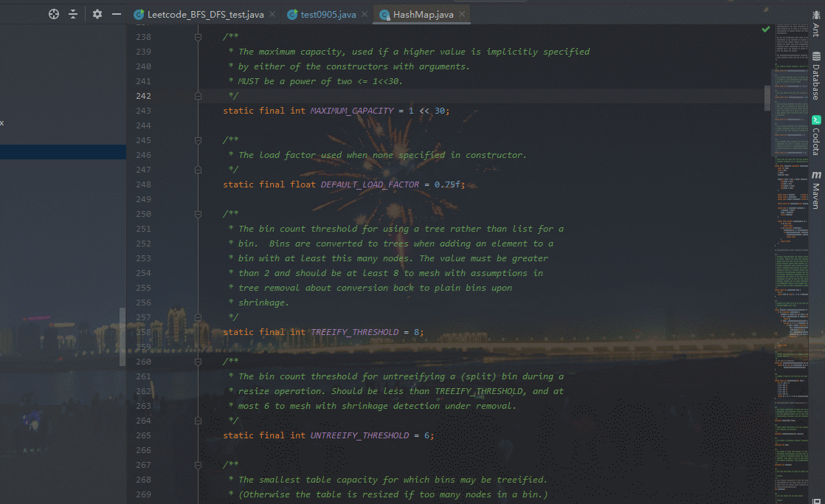Click the highlighted row in the project panel
This screenshot has width=825, height=504.
(x=63, y=152)
